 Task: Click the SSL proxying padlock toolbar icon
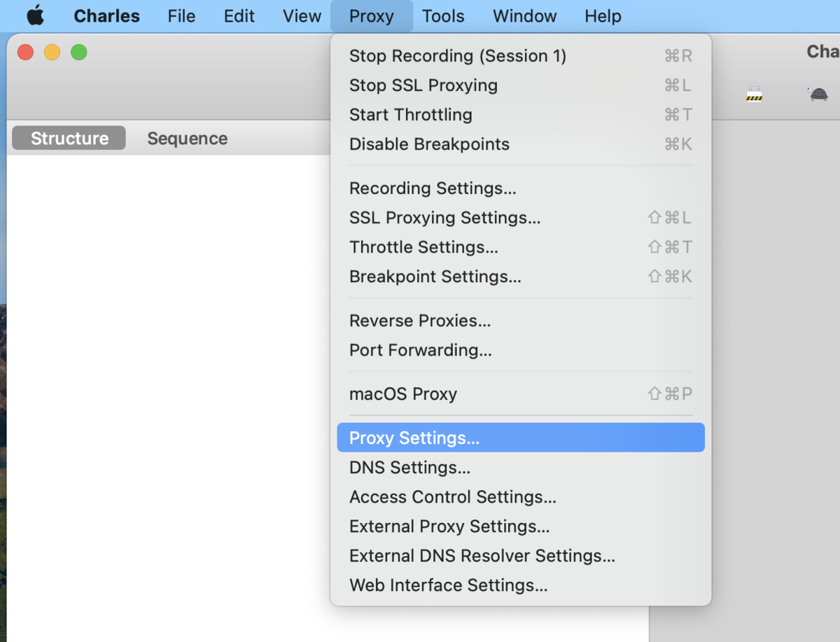(754, 93)
